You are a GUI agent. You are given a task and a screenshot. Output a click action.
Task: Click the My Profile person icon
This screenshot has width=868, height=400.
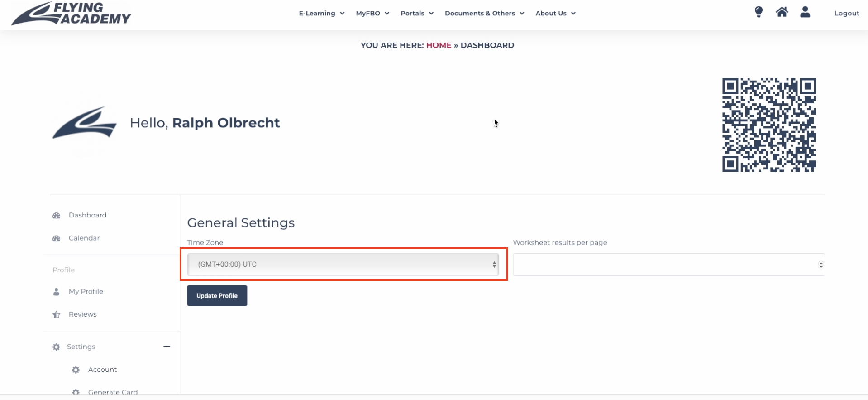tap(56, 292)
